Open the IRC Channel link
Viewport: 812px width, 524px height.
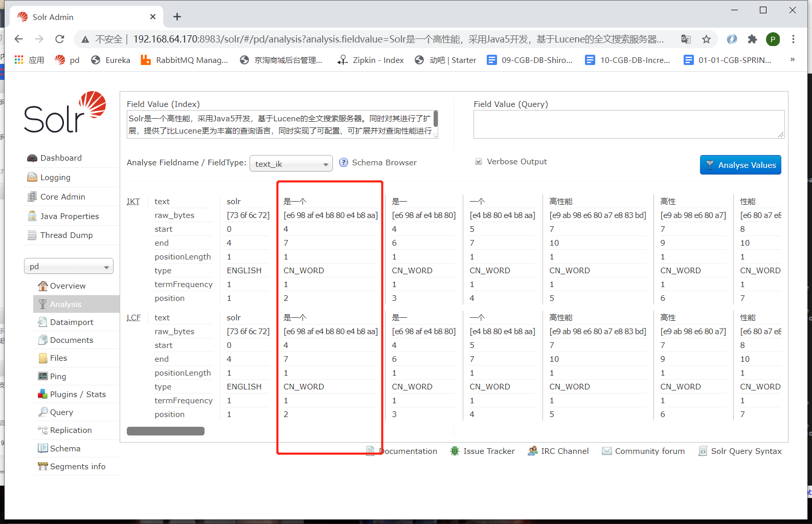click(565, 451)
